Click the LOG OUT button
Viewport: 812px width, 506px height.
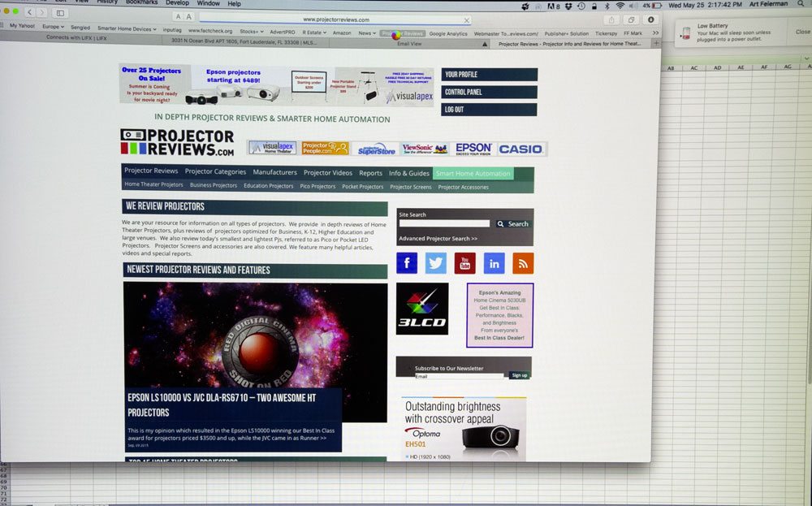489,110
